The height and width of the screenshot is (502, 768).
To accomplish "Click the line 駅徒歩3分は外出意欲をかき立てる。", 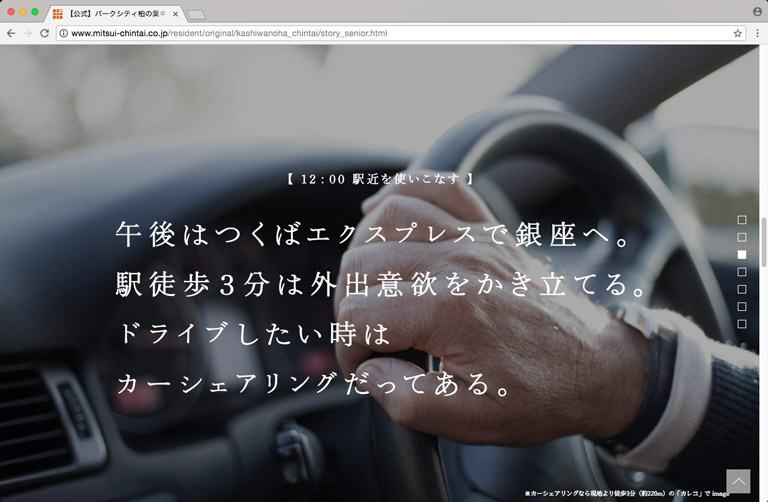I will (382, 284).
